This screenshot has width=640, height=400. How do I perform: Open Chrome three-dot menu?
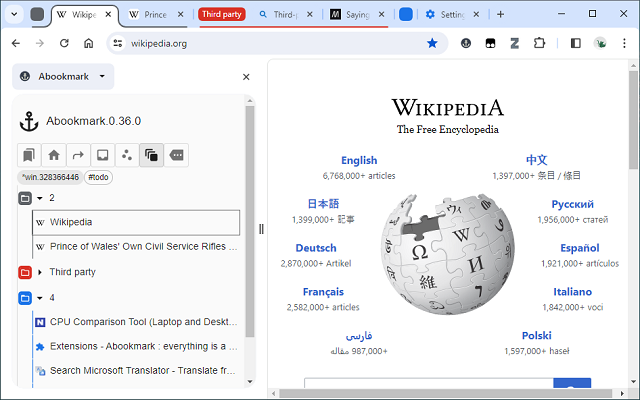pos(624,43)
